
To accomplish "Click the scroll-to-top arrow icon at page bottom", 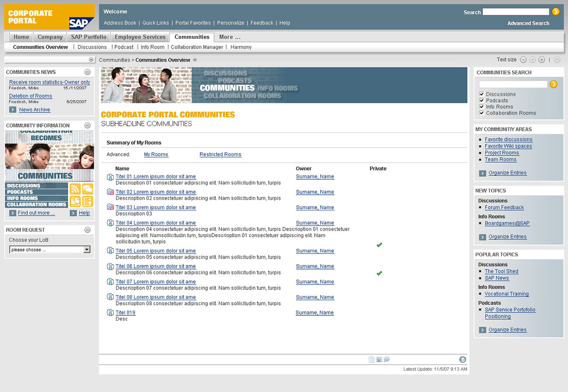I will 462,359.
